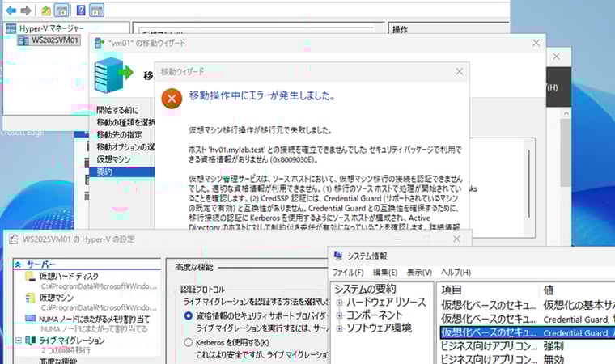Select 高度な機能 under live migration
The image size is (615, 364).
57,360
